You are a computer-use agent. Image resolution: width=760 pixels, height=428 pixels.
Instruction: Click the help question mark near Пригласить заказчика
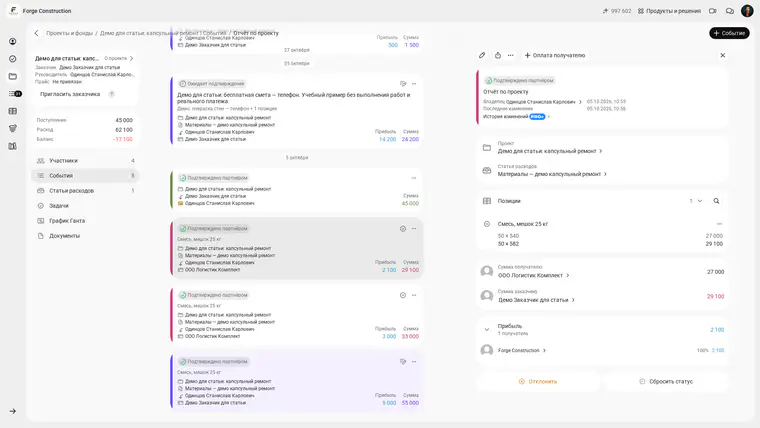click(111, 94)
